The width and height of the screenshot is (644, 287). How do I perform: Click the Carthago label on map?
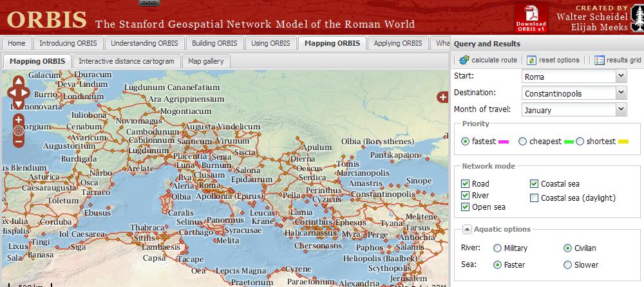coord(196,232)
